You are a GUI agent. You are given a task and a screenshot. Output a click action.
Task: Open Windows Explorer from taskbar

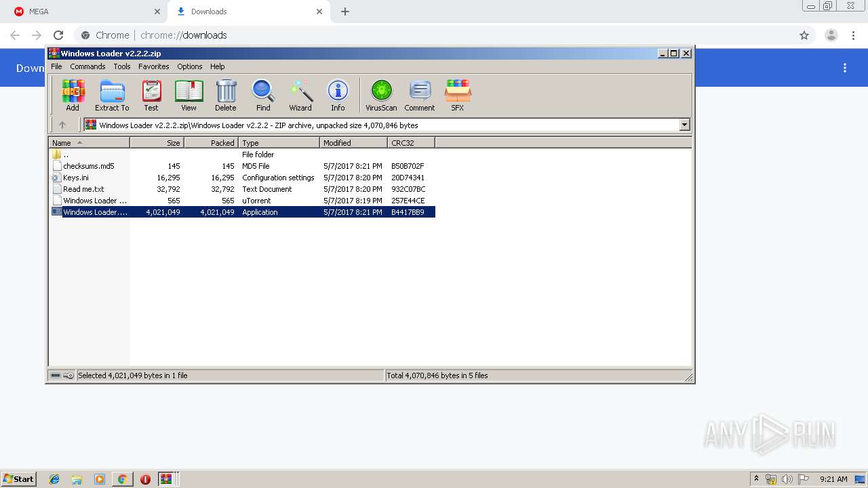coord(77,479)
